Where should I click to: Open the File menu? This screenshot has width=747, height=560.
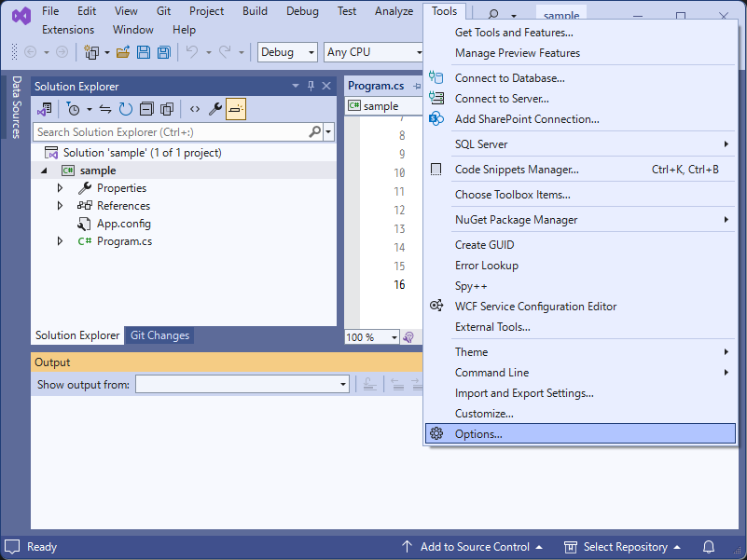(x=50, y=11)
